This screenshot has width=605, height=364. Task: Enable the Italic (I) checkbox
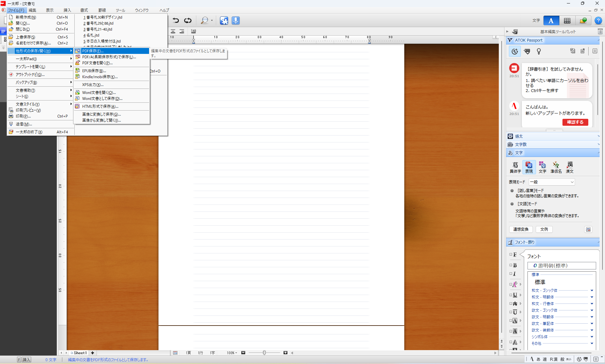[511, 274]
